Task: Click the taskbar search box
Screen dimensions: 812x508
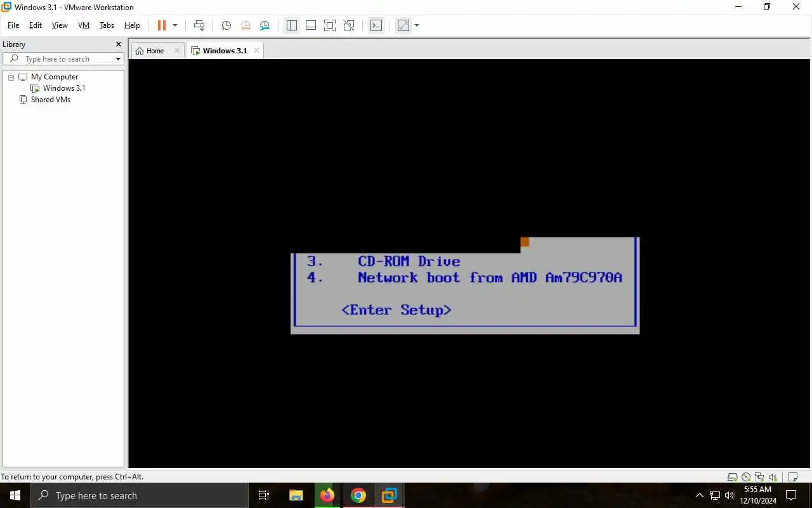Action: tap(140, 495)
